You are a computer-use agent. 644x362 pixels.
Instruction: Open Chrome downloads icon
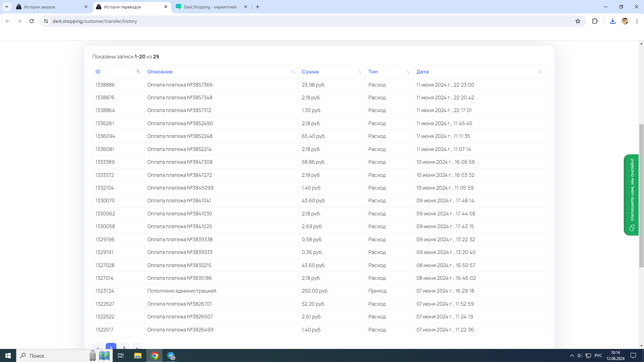[612, 21]
